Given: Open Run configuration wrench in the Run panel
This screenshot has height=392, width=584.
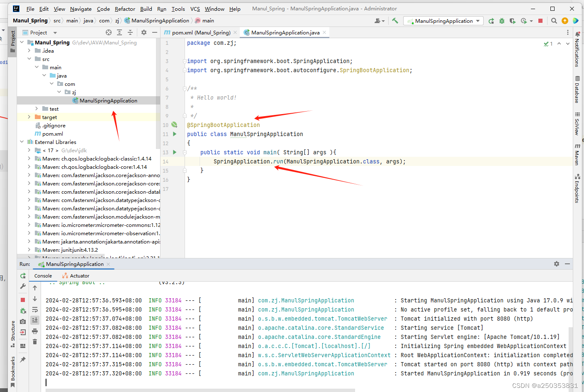Looking at the screenshot, I should point(23,286).
